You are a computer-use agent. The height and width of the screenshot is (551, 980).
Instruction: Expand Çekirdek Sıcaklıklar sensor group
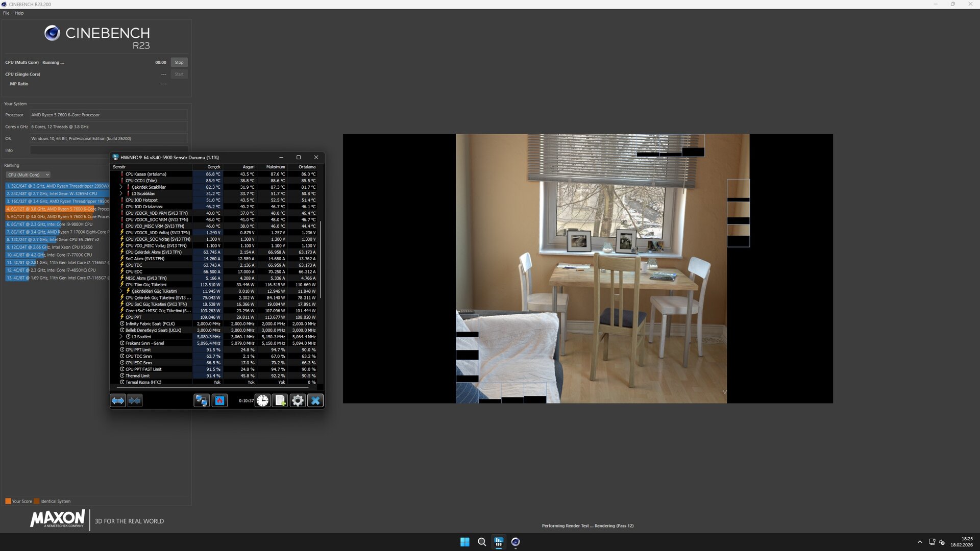[121, 187]
